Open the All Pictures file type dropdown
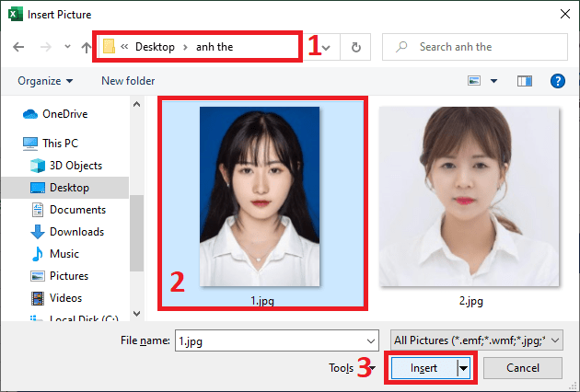Screen dimensions: 580x392 point(477,340)
